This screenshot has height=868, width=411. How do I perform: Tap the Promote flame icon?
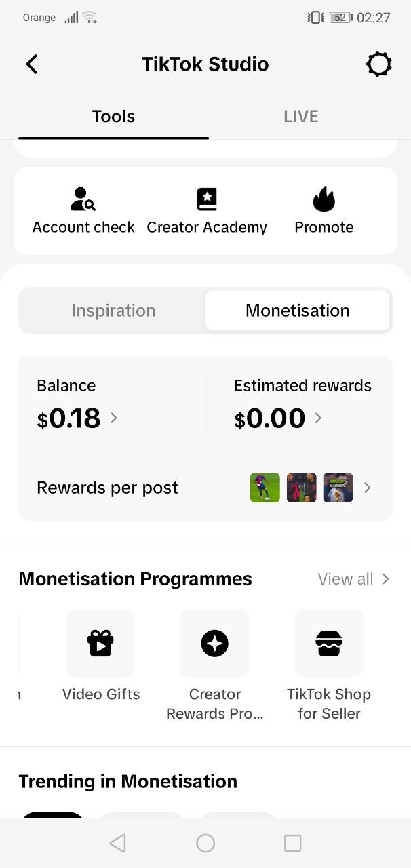pyautogui.click(x=324, y=199)
